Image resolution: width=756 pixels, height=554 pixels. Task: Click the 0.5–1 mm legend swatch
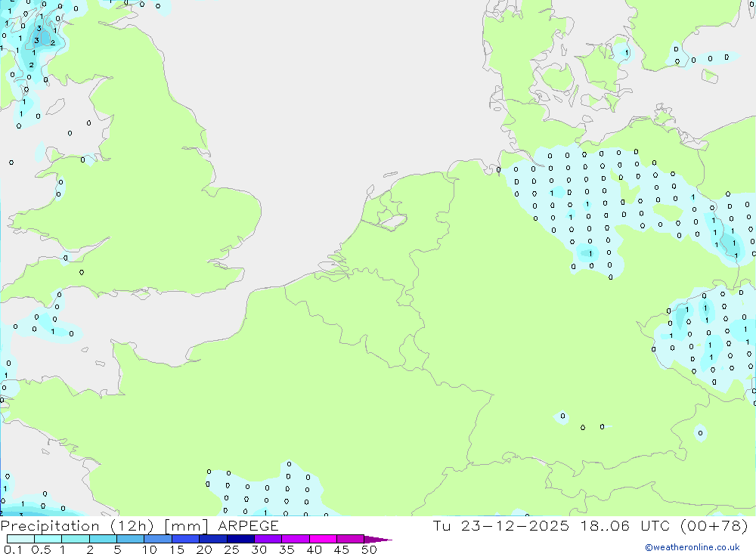coord(48,539)
